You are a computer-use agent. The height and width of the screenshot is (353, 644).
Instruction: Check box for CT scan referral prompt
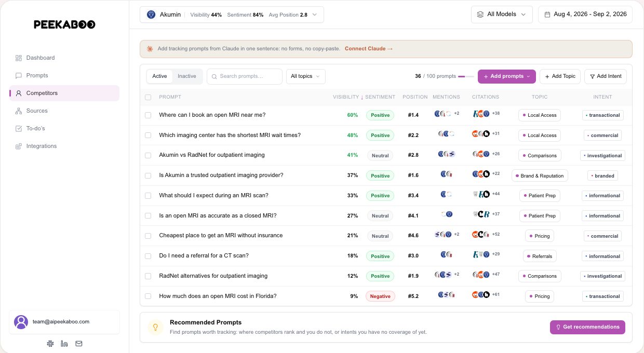coord(148,256)
